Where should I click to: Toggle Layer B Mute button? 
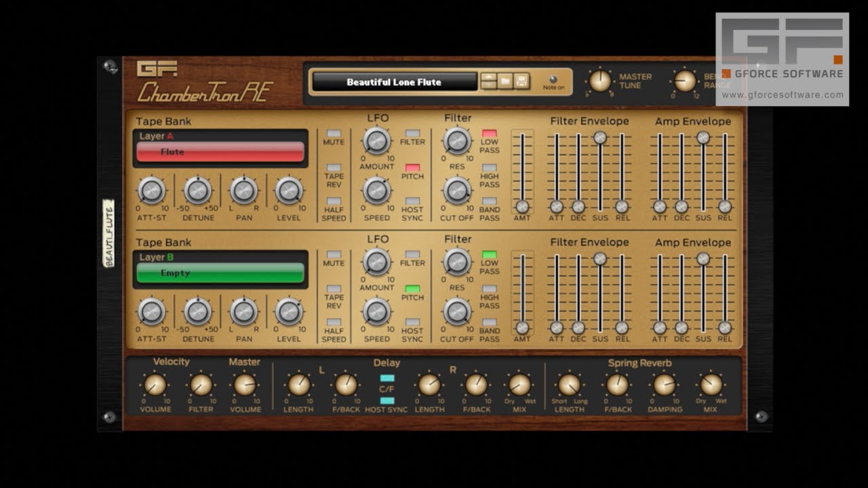click(334, 255)
